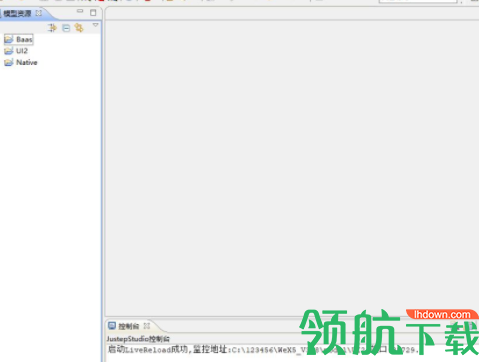This screenshot has width=479, height=362.
Task: Switch to the 控制台 tab
Action: point(128,326)
